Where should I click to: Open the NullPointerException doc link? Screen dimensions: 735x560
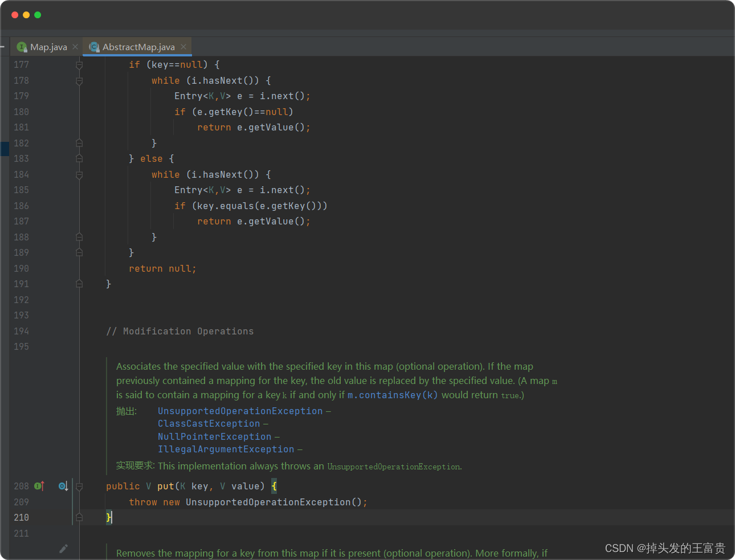214,437
